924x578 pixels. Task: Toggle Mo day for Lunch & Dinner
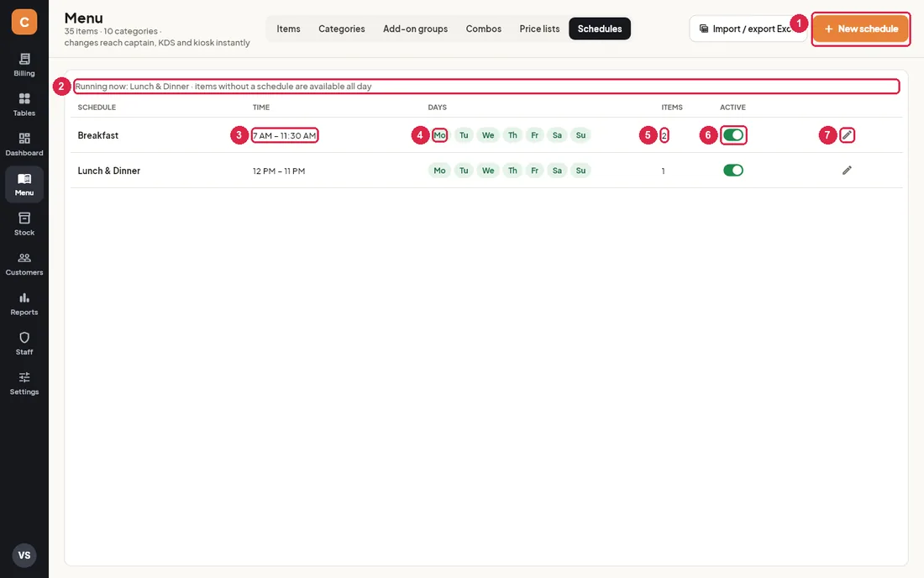[x=439, y=171]
